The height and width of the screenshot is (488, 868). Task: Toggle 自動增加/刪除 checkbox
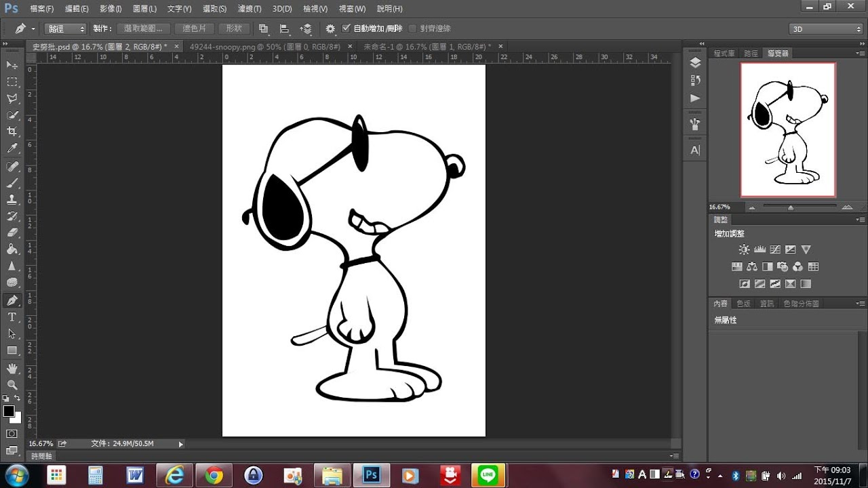[347, 28]
